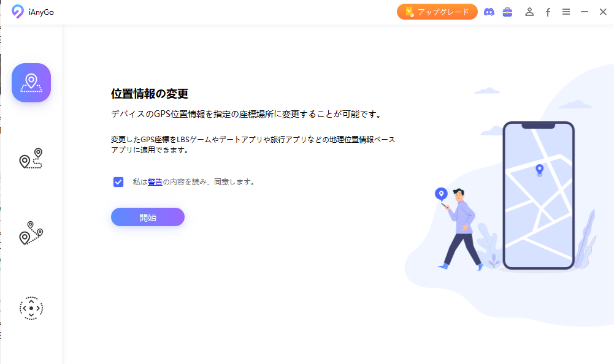Click the 位置情報の変更 heading text
Screen dimensions: 614x364
tap(150, 94)
